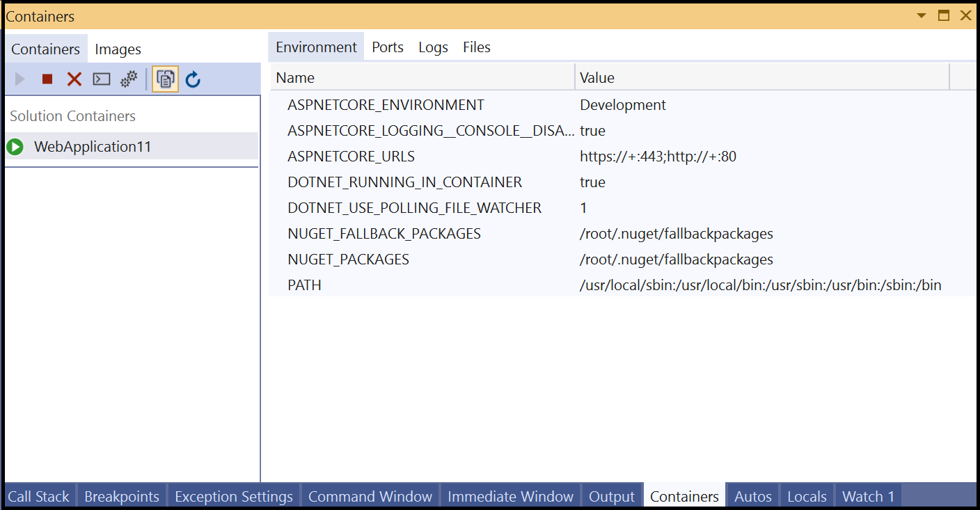Switch to the Environment tab
The height and width of the screenshot is (510, 980).
(316, 47)
